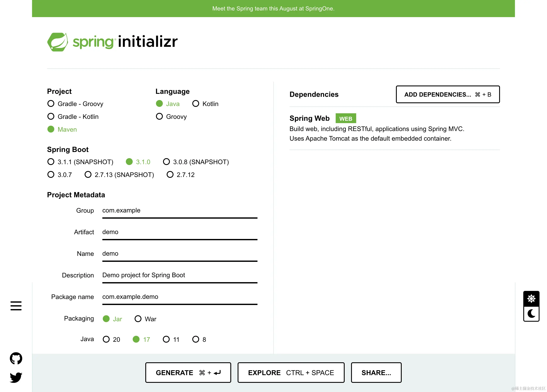The image size is (547, 392).
Task: Click the light mode sun toggle icon
Action: tap(532, 299)
